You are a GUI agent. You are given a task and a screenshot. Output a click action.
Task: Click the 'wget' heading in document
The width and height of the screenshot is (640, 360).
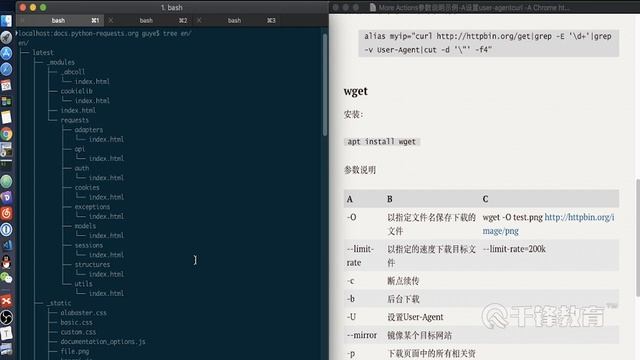pos(356,91)
